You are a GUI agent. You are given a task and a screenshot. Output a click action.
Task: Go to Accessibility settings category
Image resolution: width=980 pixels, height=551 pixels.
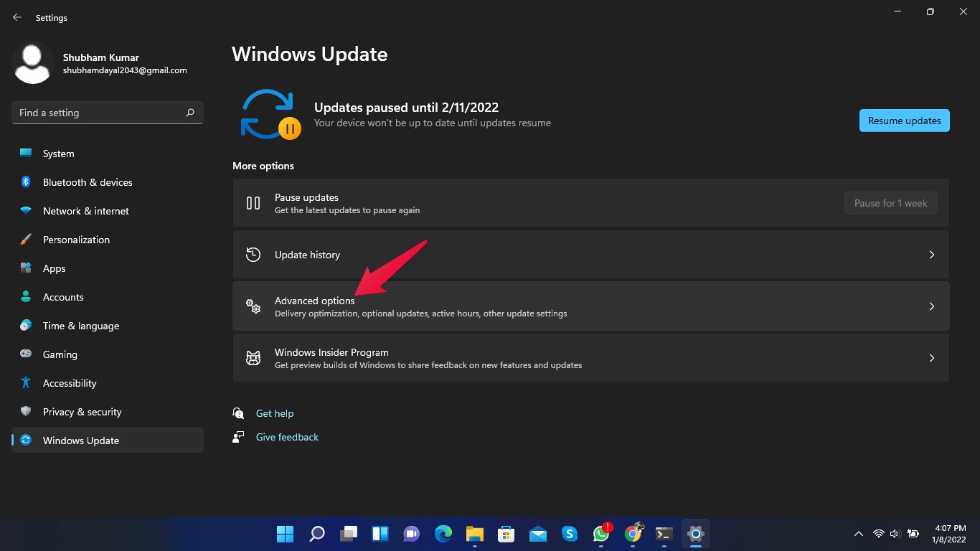tap(70, 383)
